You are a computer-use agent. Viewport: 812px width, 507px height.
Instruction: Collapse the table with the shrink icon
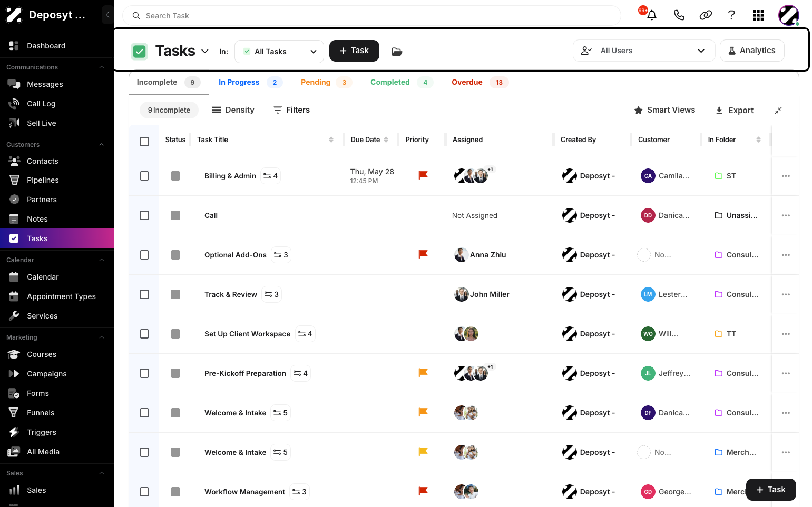pos(778,110)
